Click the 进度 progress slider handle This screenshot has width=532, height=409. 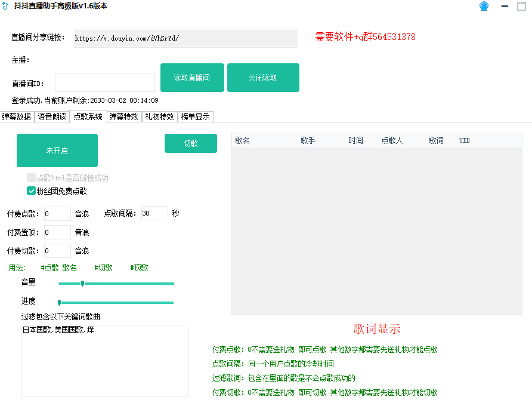pos(59,301)
